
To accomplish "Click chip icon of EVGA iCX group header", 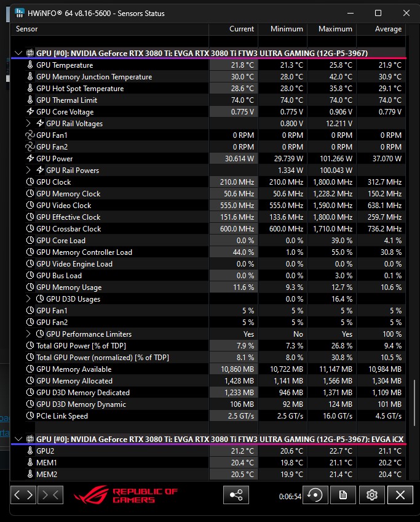I will point(30,439).
